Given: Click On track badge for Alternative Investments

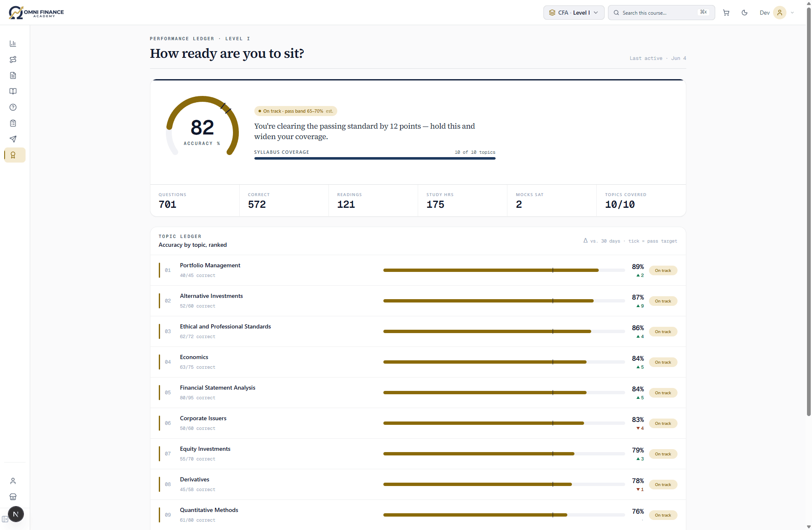Looking at the screenshot, I should point(663,301).
